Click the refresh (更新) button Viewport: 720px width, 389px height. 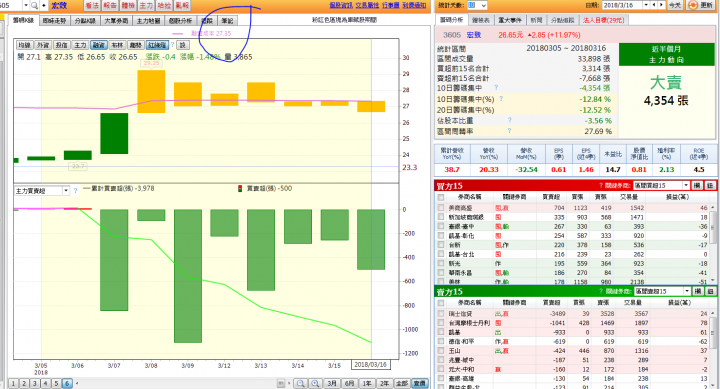[x=701, y=5]
